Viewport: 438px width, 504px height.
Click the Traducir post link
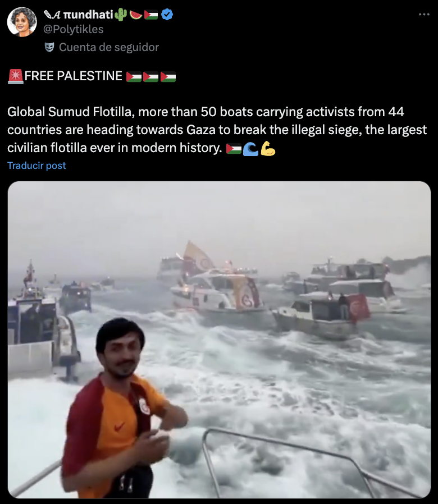tap(36, 166)
